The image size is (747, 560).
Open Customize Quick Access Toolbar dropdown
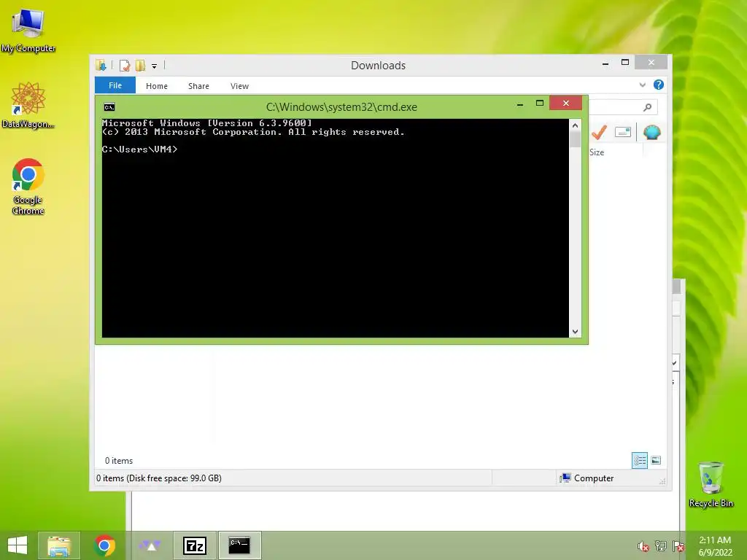(x=155, y=66)
